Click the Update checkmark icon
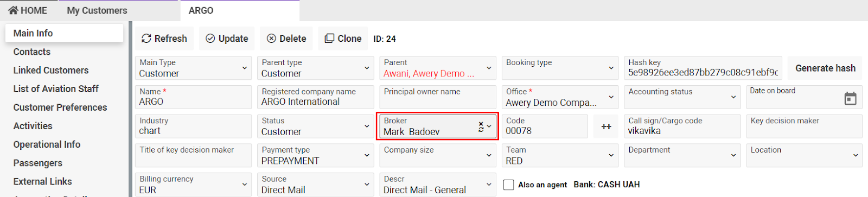The height and width of the screenshot is (197, 868). tap(210, 39)
